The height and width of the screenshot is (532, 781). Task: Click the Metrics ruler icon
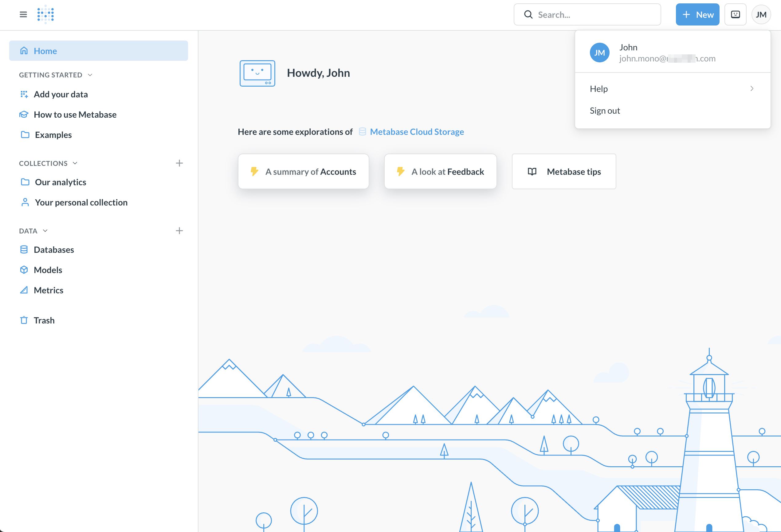click(24, 290)
